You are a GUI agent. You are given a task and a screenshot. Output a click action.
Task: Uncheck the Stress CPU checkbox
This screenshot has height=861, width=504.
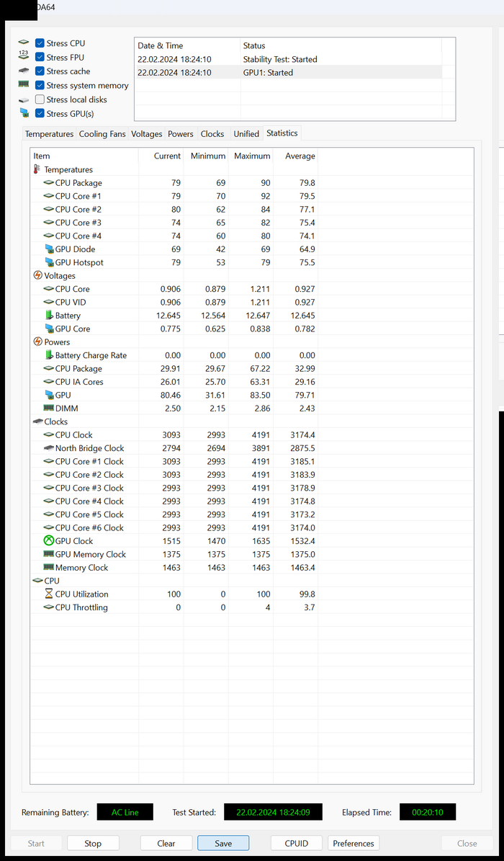click(x=40, y=43)
